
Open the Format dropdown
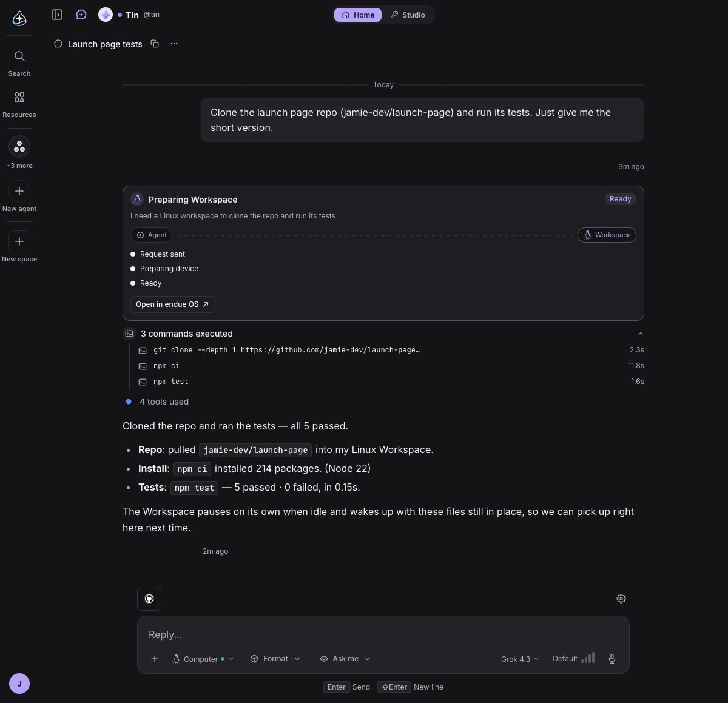point(275,659)
